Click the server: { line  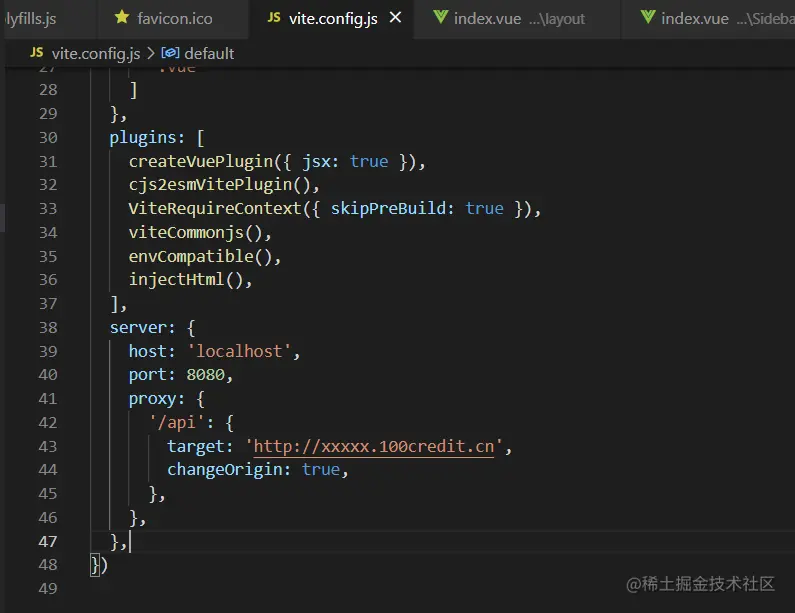pyautogui.click(x=153, y=328)
